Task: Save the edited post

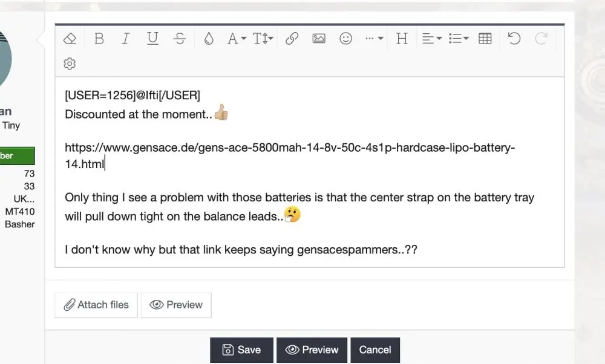Action: [241, 349]
